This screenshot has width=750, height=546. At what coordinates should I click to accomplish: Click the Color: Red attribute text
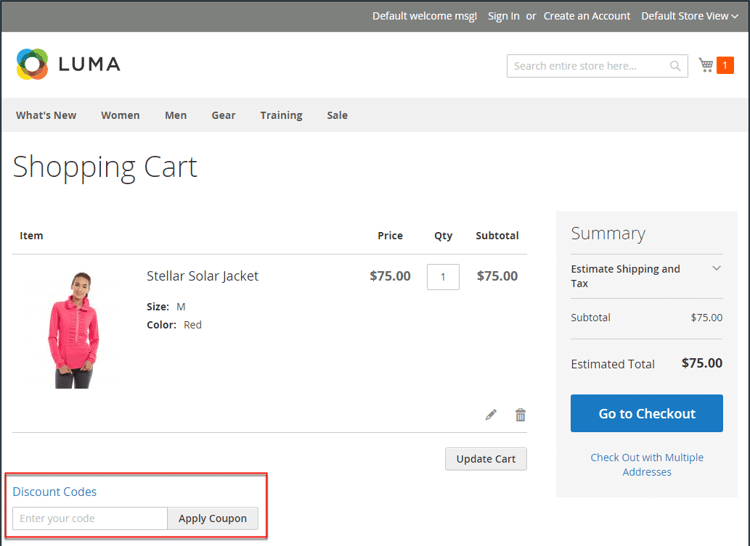click(x=174, y=325)
